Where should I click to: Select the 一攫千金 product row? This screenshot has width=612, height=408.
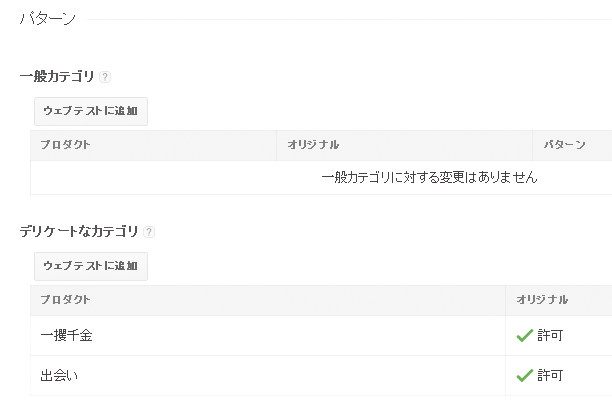(321, 335)
